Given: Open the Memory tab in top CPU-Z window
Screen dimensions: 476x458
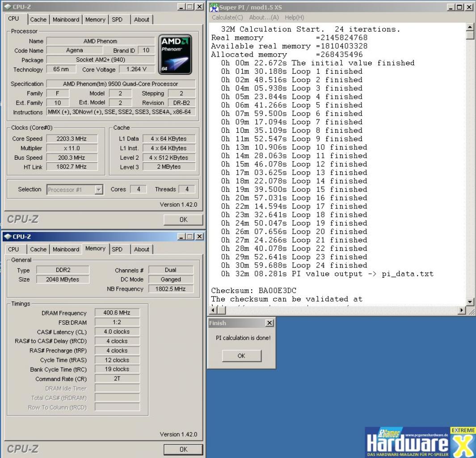Looking at the screenshot, I should (x=95, y=19).
